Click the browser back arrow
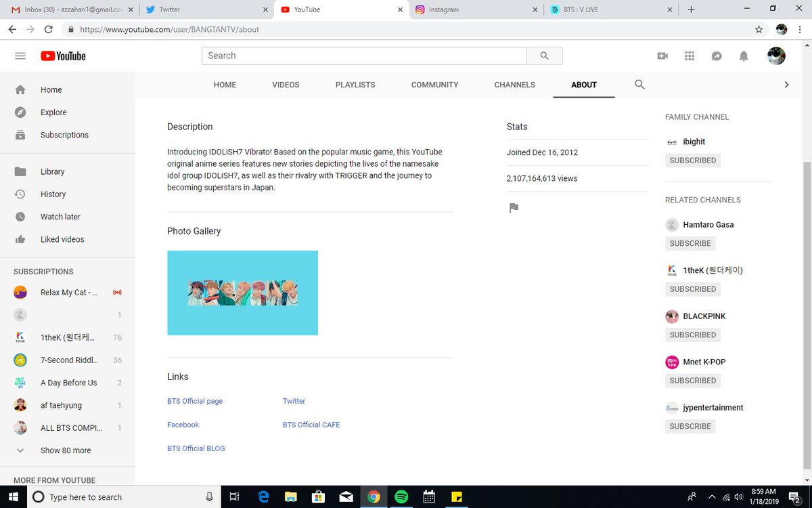This screenshot has height=508, width=812. click(x=13, y=30)
